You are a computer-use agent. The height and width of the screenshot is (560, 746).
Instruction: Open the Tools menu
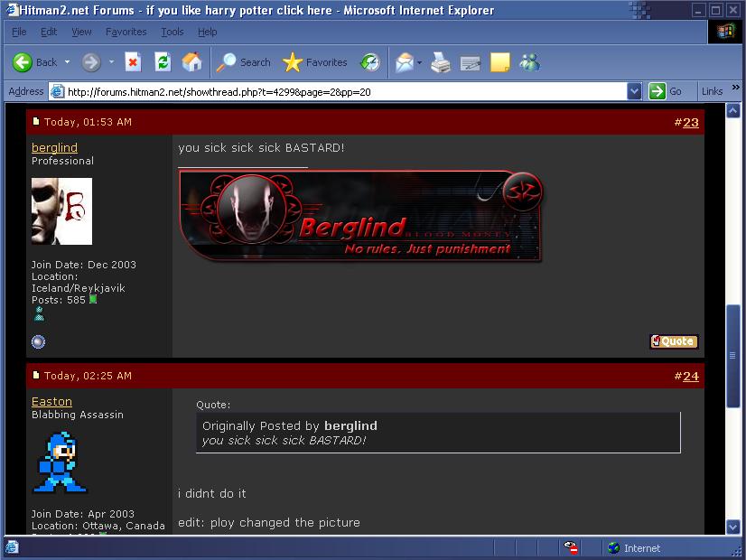point(173,32)
